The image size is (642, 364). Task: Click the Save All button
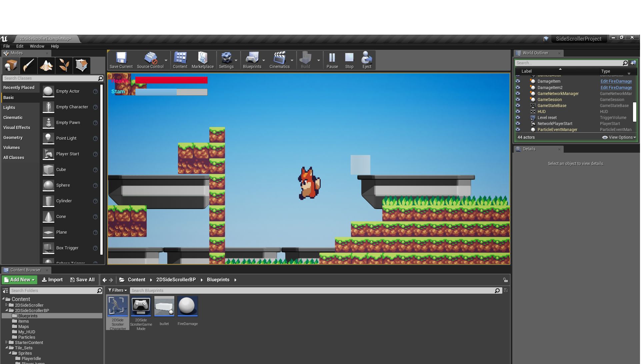pos(82,280)
